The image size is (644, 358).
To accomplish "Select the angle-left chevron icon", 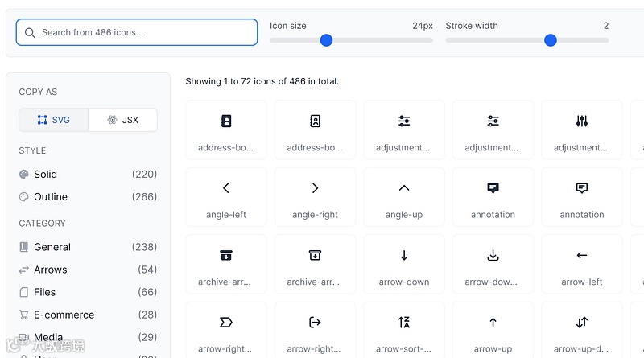I will (226, 195).
